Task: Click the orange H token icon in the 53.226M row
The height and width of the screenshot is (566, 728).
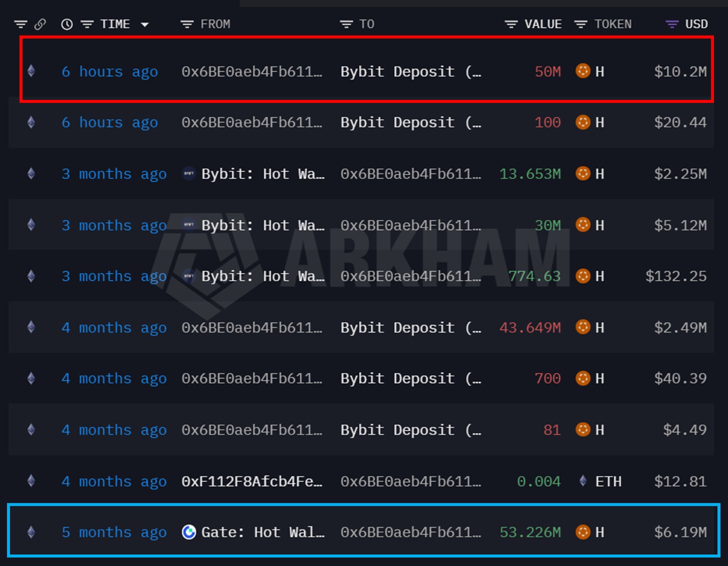Action: pos(583,532)
